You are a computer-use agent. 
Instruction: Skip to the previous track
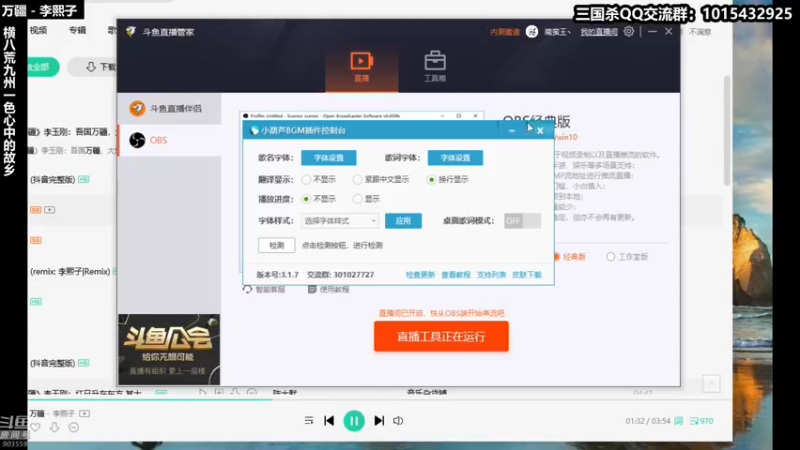coord(329,421)
